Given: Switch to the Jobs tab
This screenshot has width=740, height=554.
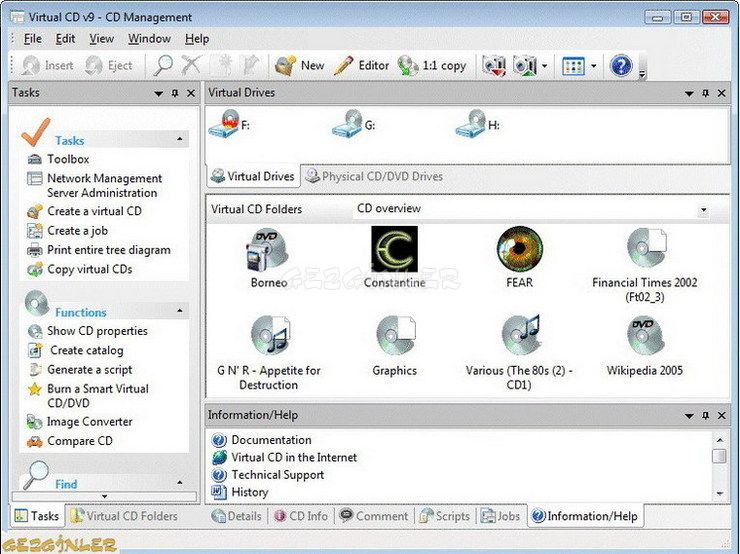Looking at the screenshot, I should coord(500,516).
